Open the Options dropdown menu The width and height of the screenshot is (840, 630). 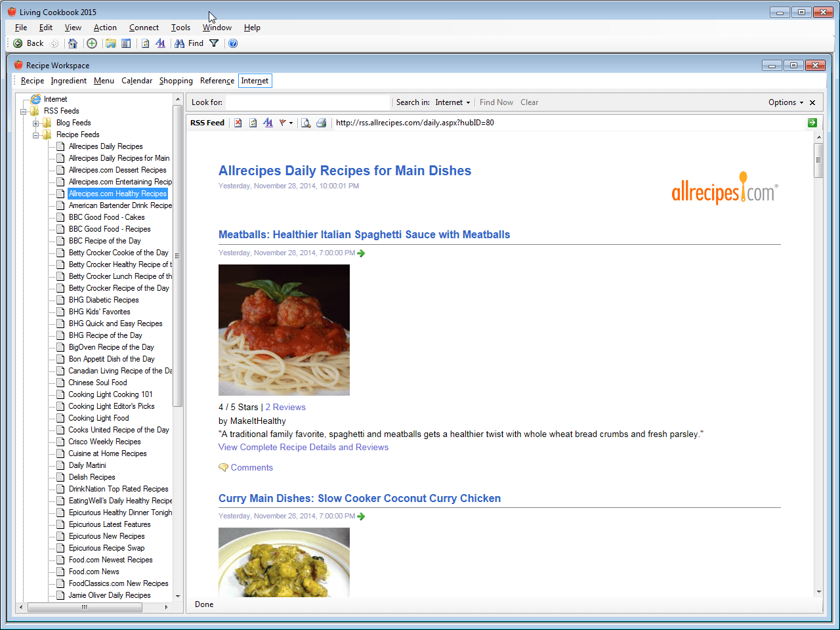pos(786,102)
